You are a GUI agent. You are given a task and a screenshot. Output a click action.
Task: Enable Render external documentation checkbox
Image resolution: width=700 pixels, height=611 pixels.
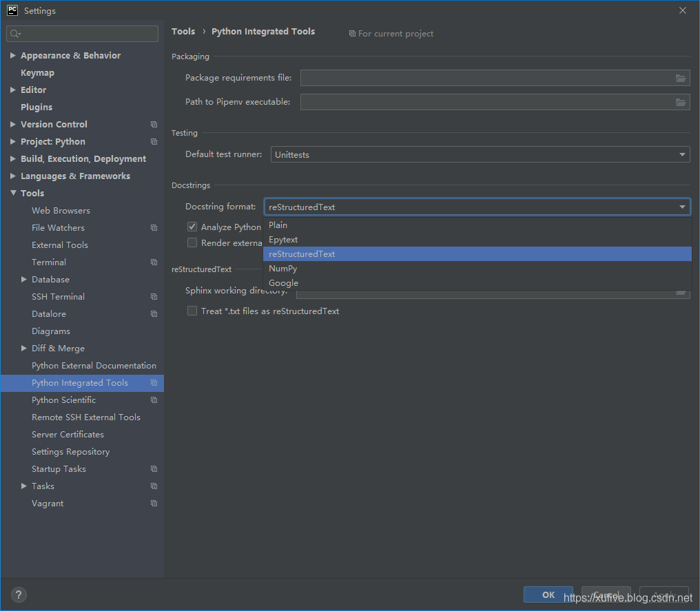pos(192,242)
